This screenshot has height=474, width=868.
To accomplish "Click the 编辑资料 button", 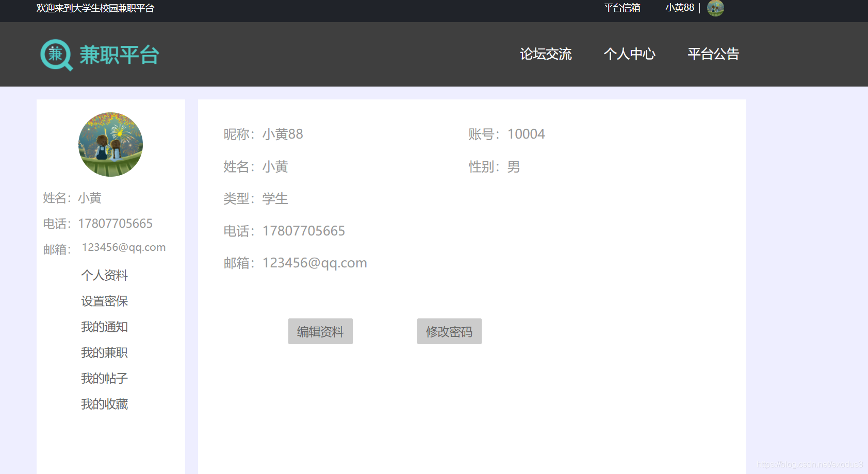I will pyautogui.click(x=320, y=331).
